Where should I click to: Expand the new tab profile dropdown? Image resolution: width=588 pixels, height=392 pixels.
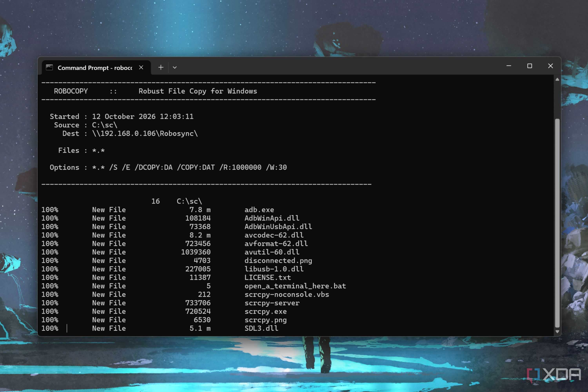[x=175, y=67]
